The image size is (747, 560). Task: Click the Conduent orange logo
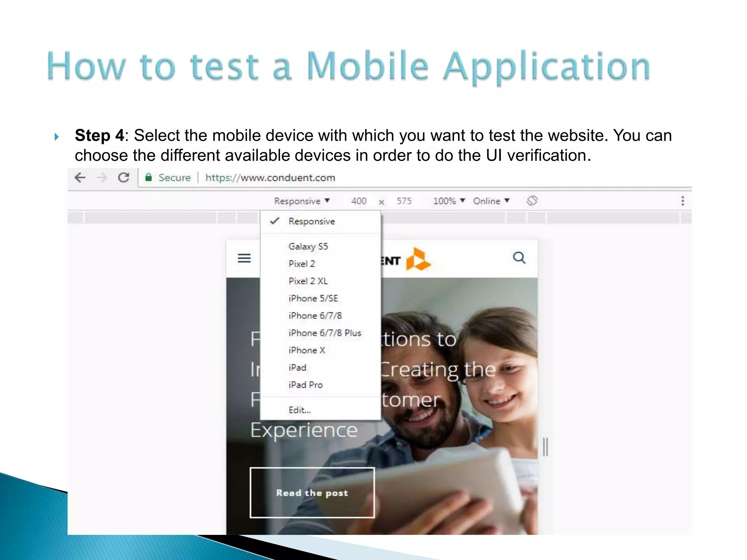pos(418,260)
